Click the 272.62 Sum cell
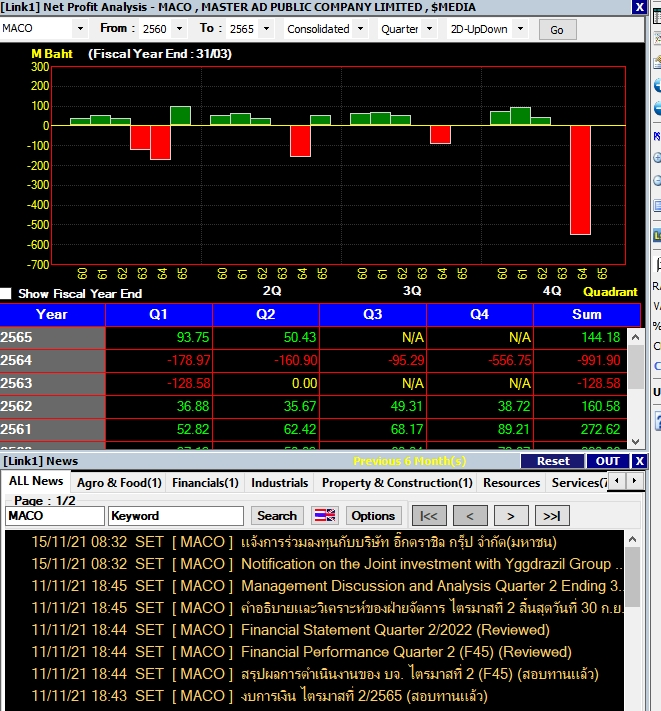 pyautogui.click(x=581, y=429)
